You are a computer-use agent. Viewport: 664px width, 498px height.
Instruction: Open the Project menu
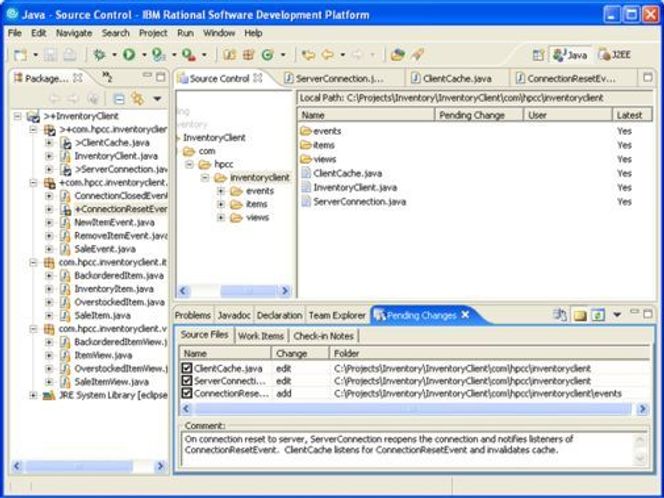coord(153,33)
